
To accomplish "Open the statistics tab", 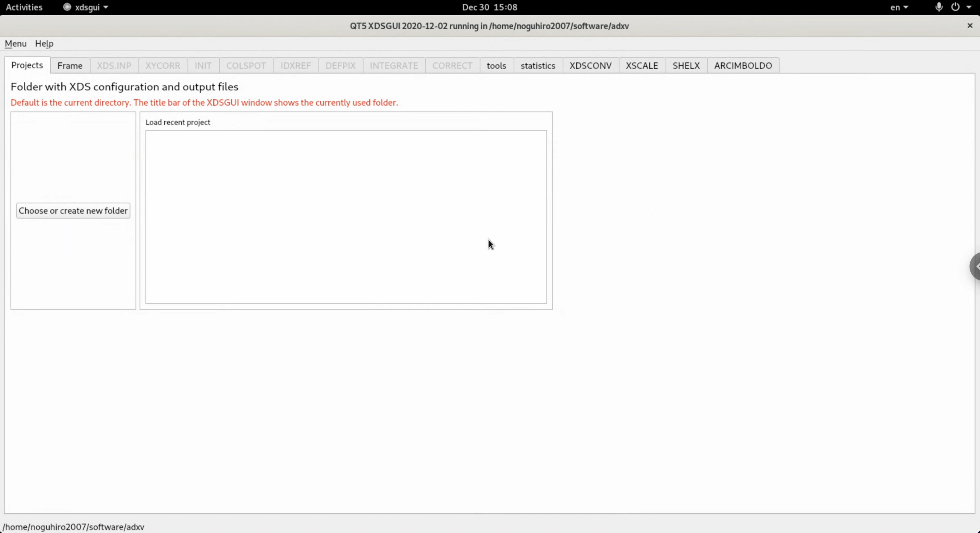I will pos(538,66).
